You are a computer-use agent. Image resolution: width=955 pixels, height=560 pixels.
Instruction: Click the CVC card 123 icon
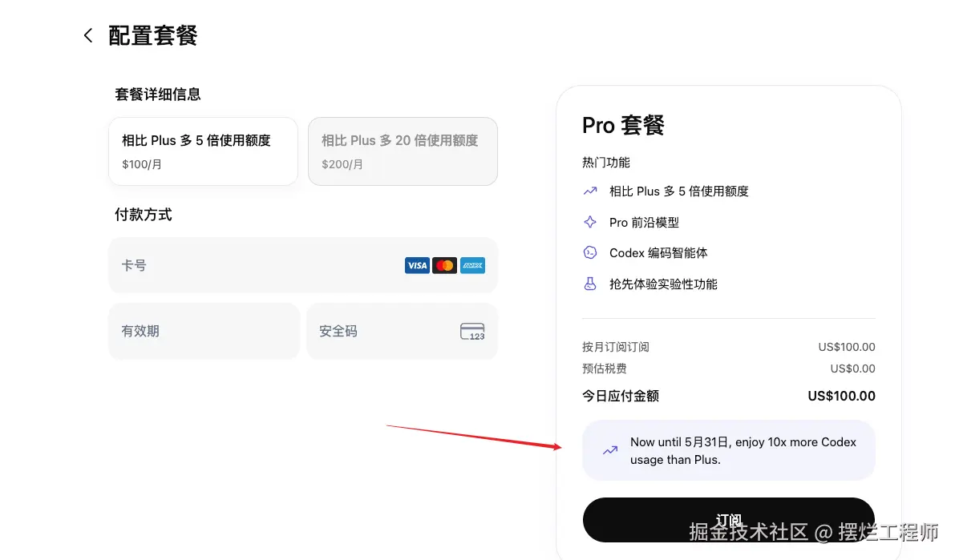point(472,332)
